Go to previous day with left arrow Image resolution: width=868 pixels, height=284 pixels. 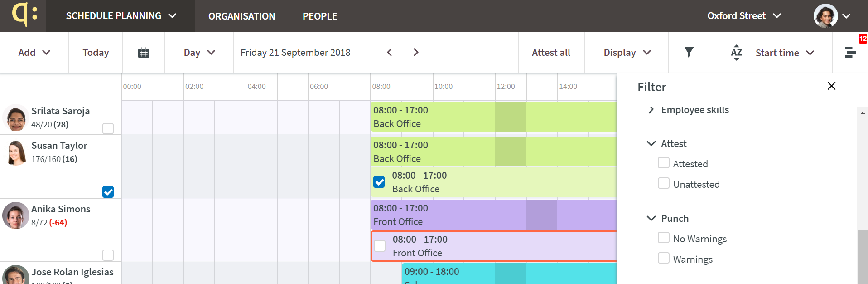pos(390,52)
